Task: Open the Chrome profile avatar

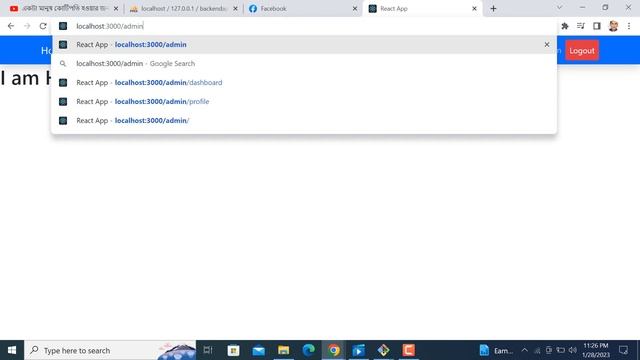Action: tap(613, 26)
